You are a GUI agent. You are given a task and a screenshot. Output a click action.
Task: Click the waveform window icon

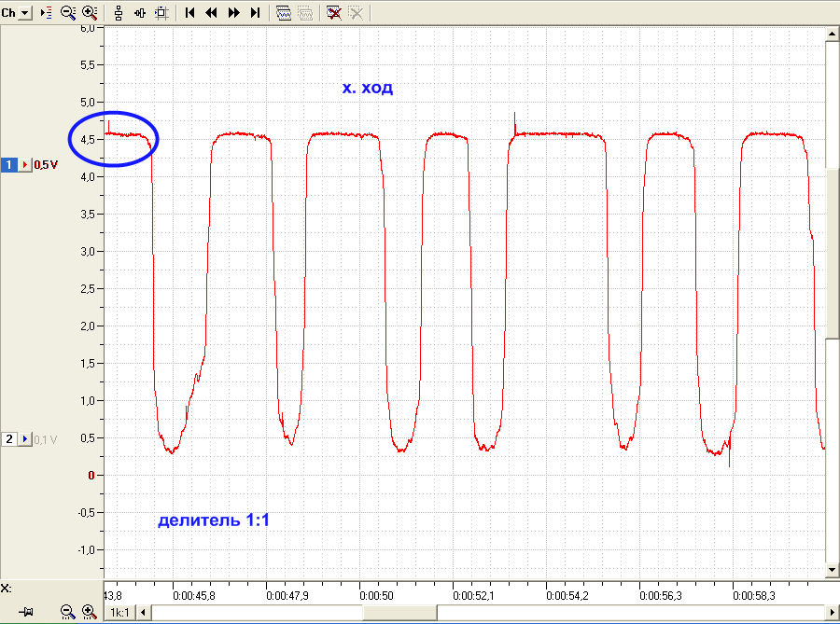click(284, 13)
